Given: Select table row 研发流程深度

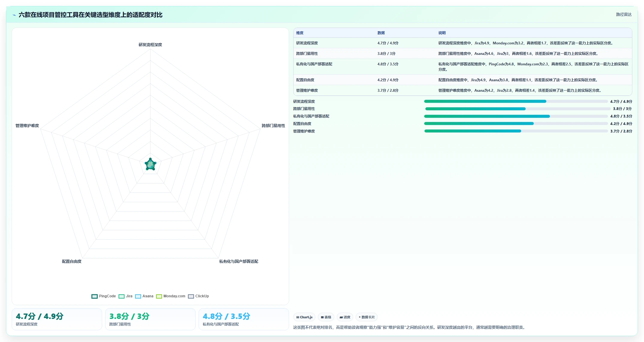Looking at the screenshot, I should [462, 43].
